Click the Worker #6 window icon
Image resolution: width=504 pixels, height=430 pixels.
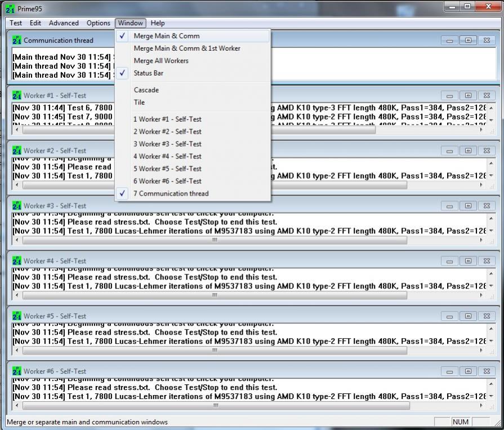pyautogui.click(x=17, y=371)
